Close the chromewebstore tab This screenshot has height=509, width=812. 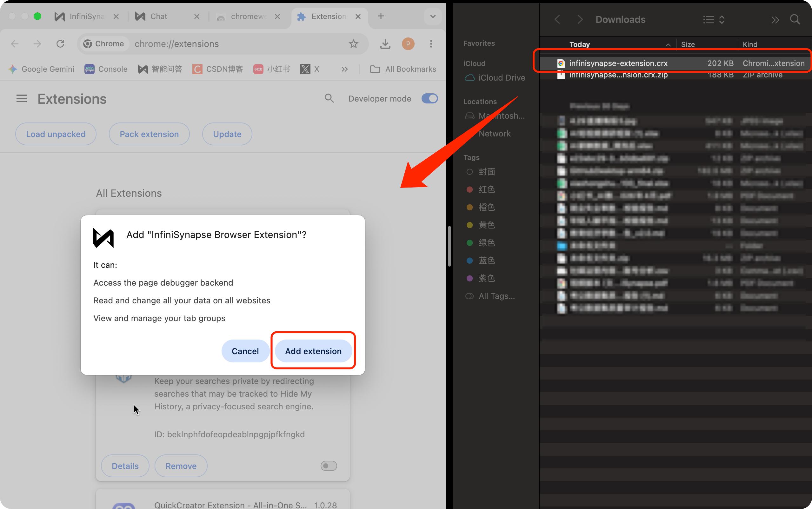277,17
